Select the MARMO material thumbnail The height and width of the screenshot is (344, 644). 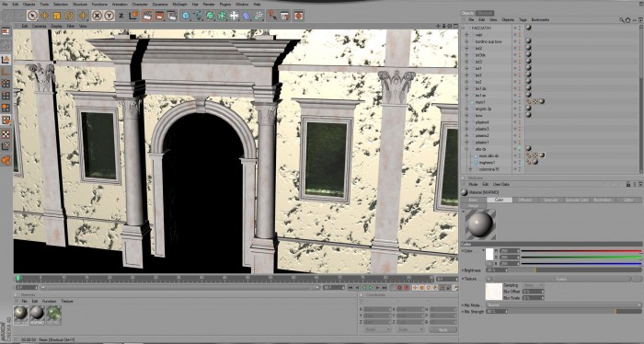coord(37,315)
